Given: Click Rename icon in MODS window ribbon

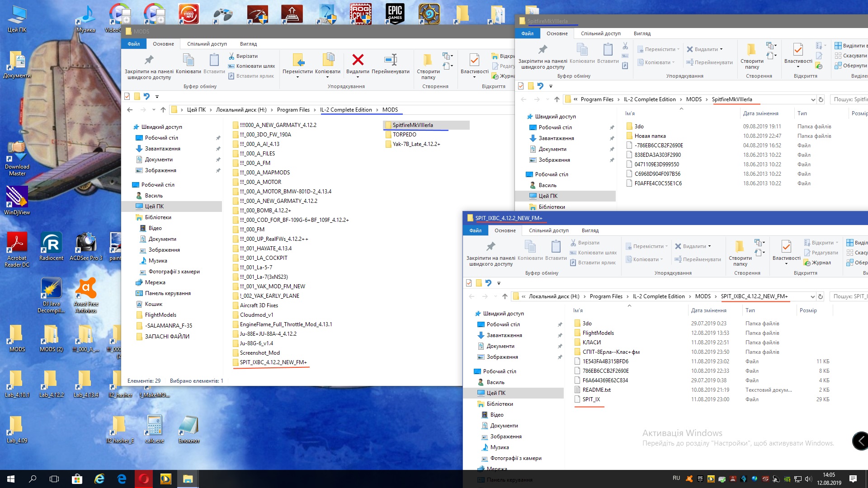Looking at the screenshot, I should point(390,60).
